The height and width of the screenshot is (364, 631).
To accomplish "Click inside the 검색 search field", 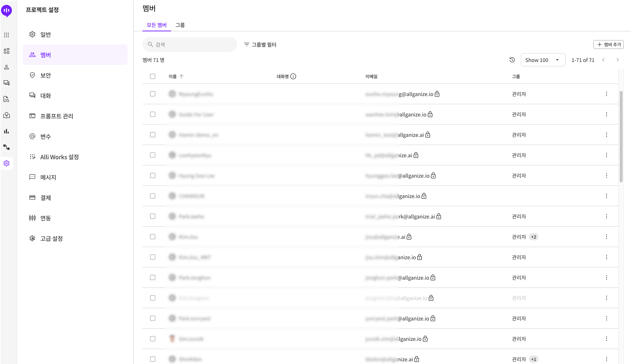I will pos(190,44).
